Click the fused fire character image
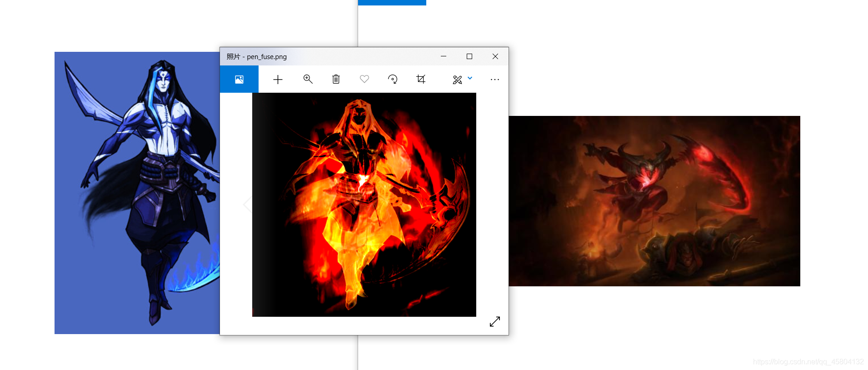This screenshot has width=868, height=370. 364,205
